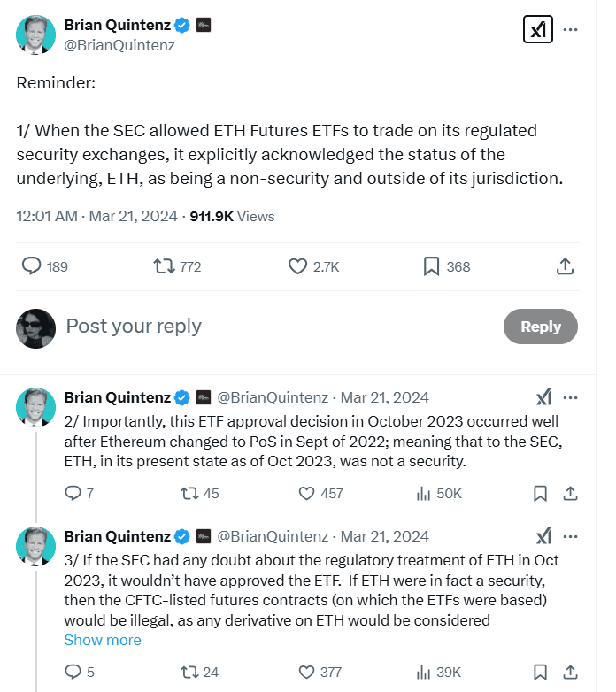Reply to the third thread post with 5 replies
Image resolution: width=616 pixels, height=692 pixels.
(73, 673)
